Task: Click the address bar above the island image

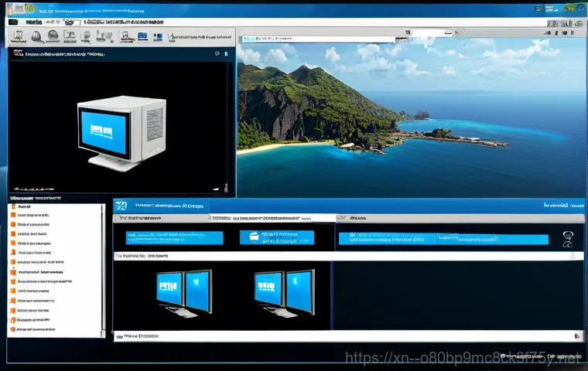Action: pyautogui.click(x=319, y=39)
